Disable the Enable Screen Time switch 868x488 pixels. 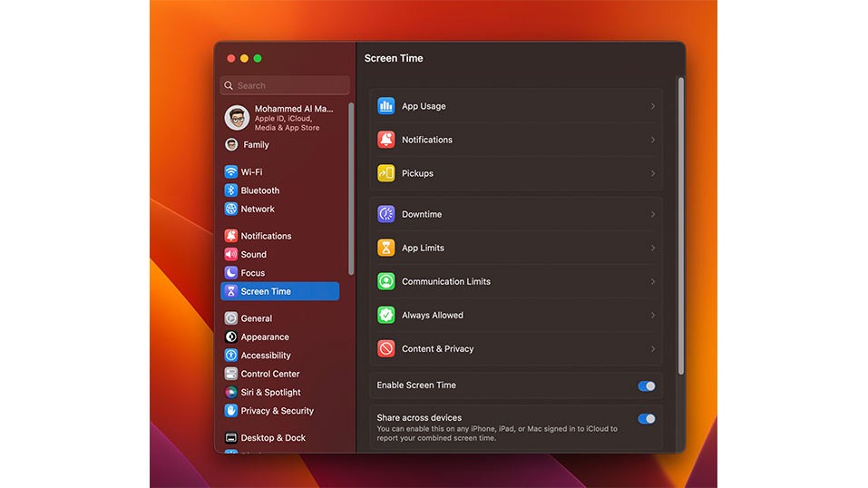point(646,386)
